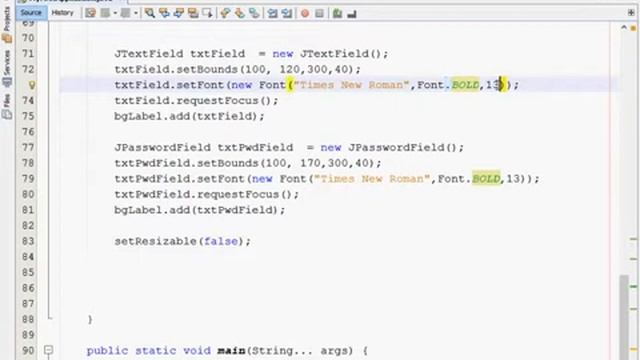Click line number 79 in gutter
Image resolution: width=640 pixels, height=360 pixels.
coord(28,178)
